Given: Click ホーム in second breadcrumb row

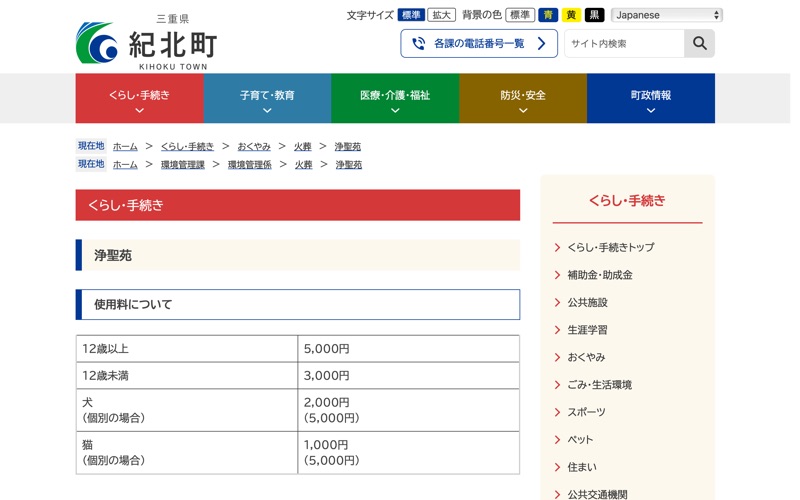Looking at the screenshot, I should point(125,164).
